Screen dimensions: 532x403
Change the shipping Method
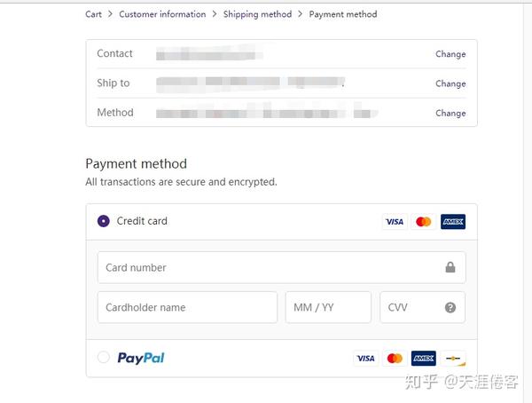point(450,113)
